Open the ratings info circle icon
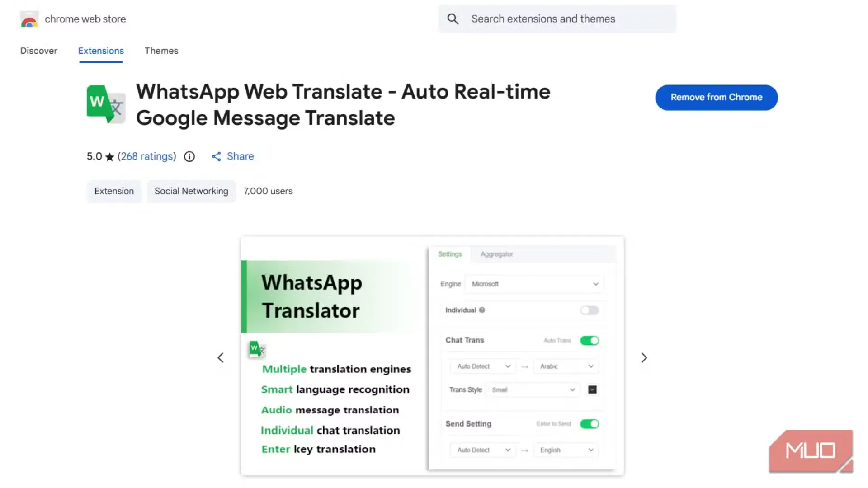 click(x=189, y=156)
